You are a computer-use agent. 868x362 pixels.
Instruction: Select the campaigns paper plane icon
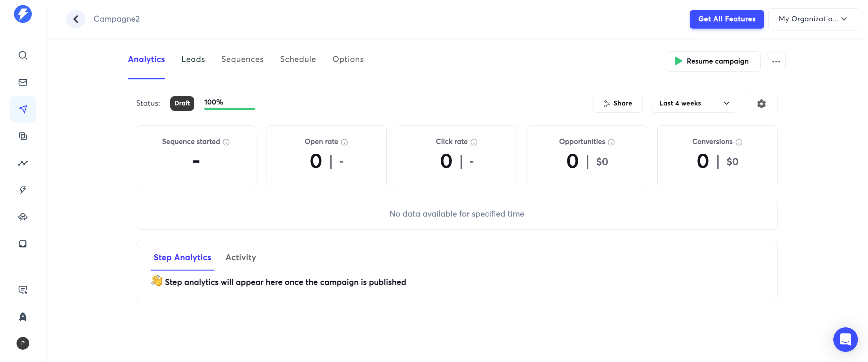click(23, 109)
